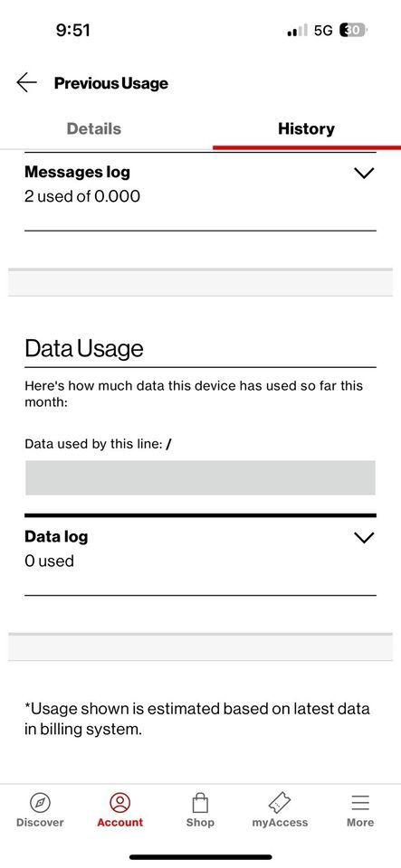Tap the Data Usage section heading

pos(83,349)
